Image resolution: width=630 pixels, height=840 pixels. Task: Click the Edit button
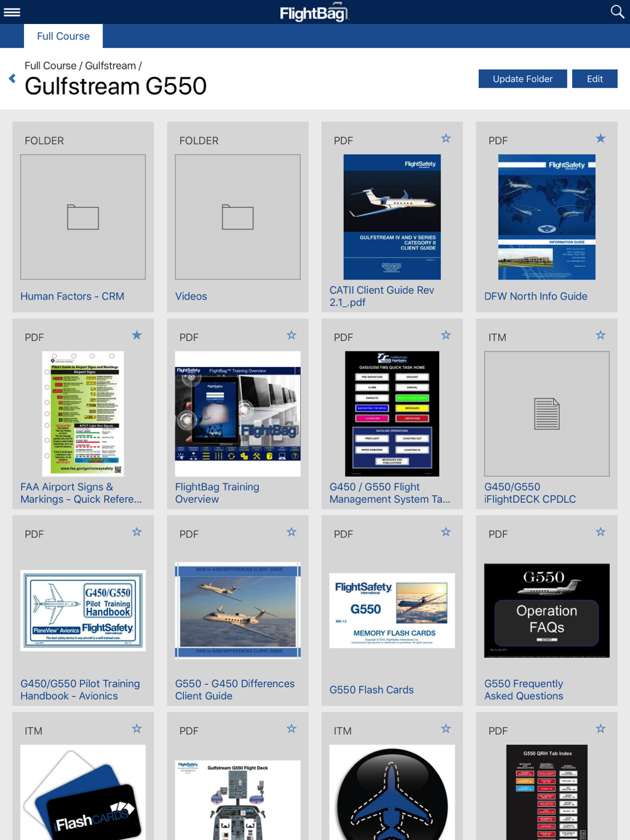point(595,79)
